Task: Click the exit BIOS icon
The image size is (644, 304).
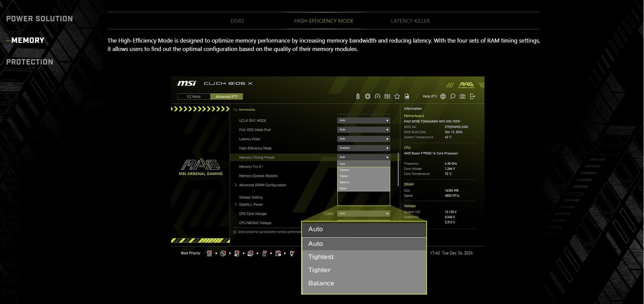Action: (x=473, y=97)
